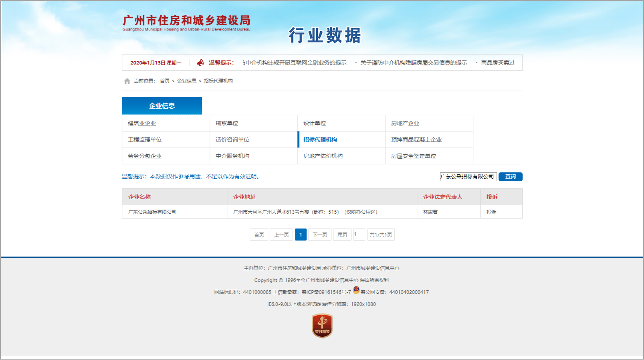Open the 房地产企业 category

(x=405, y=123)
